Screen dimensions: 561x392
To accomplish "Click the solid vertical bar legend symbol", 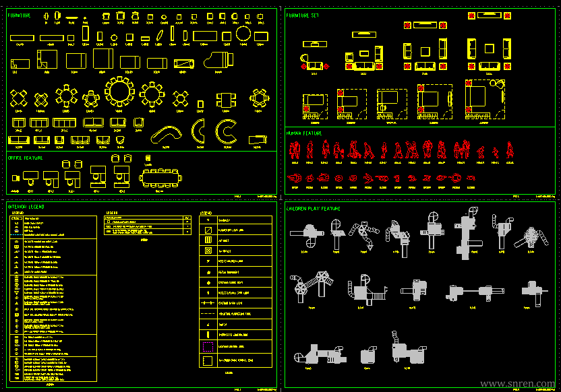I will [x=208, y=335].
